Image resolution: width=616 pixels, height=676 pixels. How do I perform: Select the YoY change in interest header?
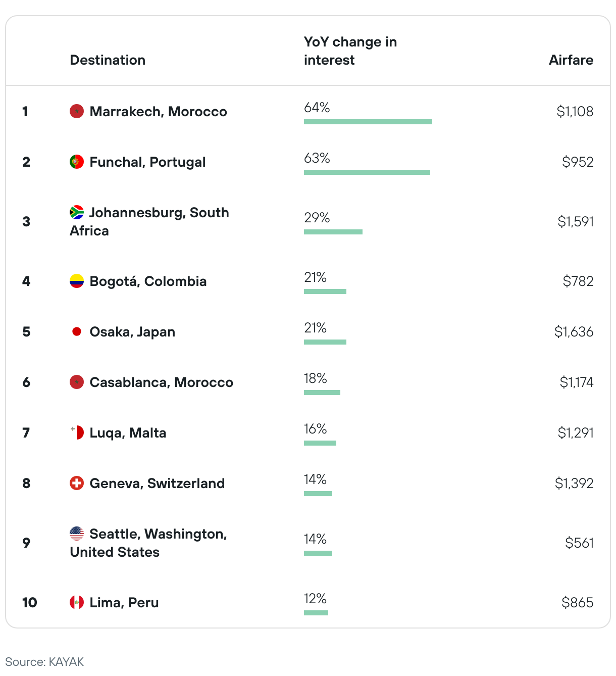(x=350, y=51)
